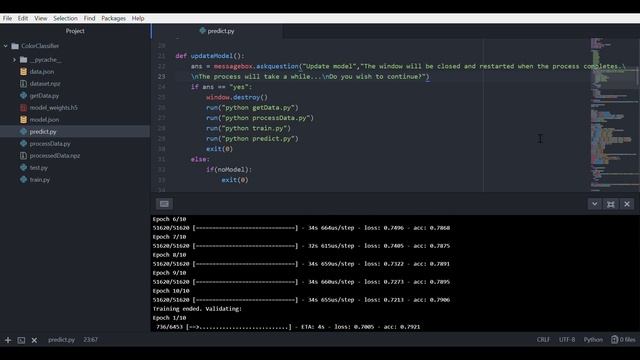
Task: Close the terminal panel
Action: point(627,204)
